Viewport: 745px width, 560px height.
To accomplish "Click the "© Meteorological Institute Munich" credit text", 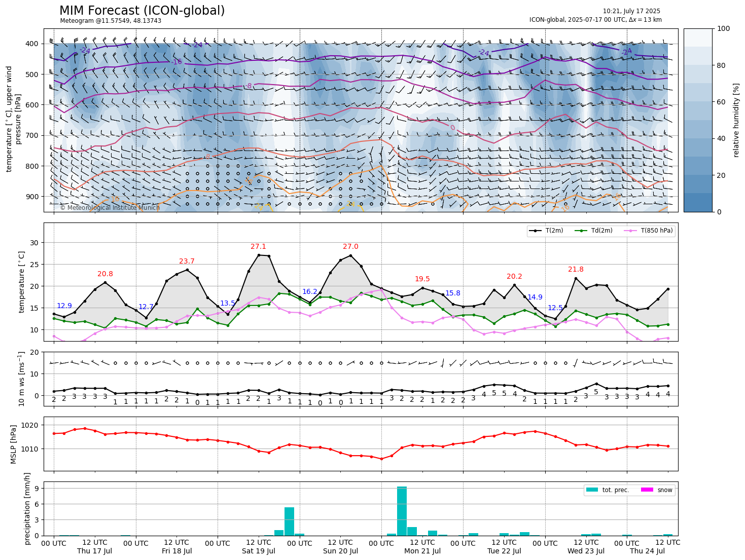I will 110,208.
